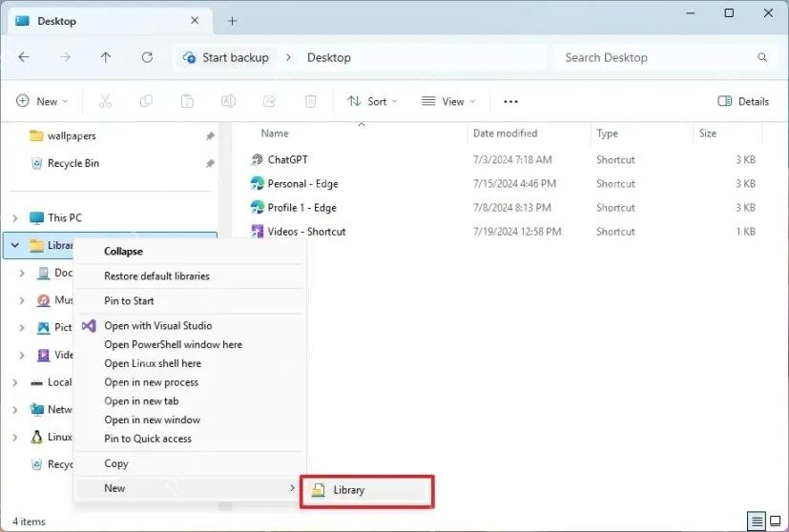
Task: Select Open Linux shell here
Action: (x=190, y=363)
